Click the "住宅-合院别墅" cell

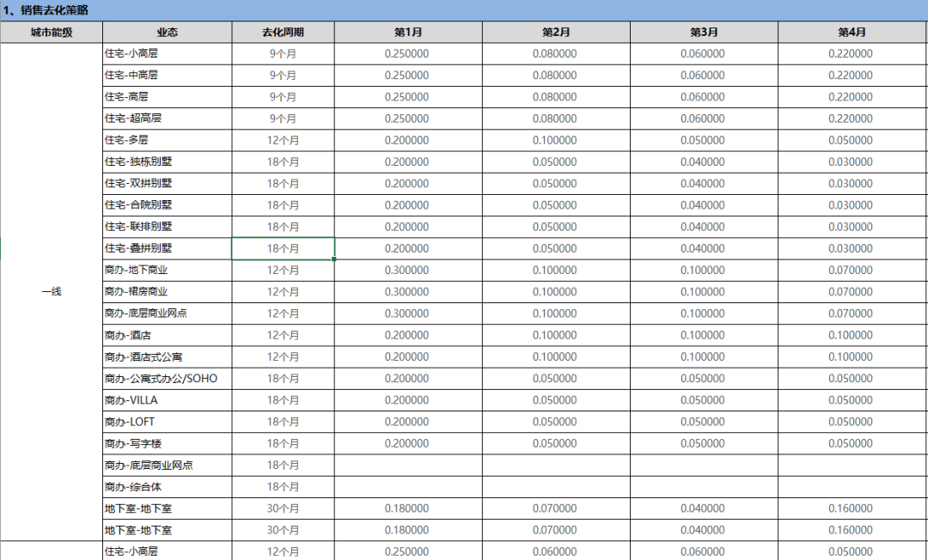[x=168, y=205]
